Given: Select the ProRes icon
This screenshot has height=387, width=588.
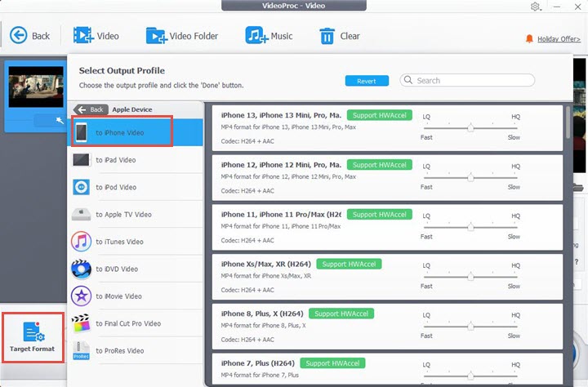Looking at the screenshot, I should click(x=81, y=350).
